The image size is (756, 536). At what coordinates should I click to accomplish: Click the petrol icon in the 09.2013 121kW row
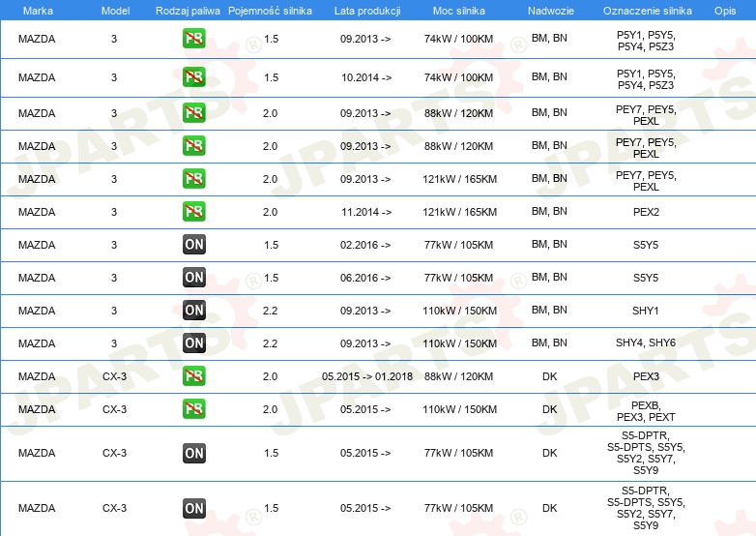click(x=193, y=179)
